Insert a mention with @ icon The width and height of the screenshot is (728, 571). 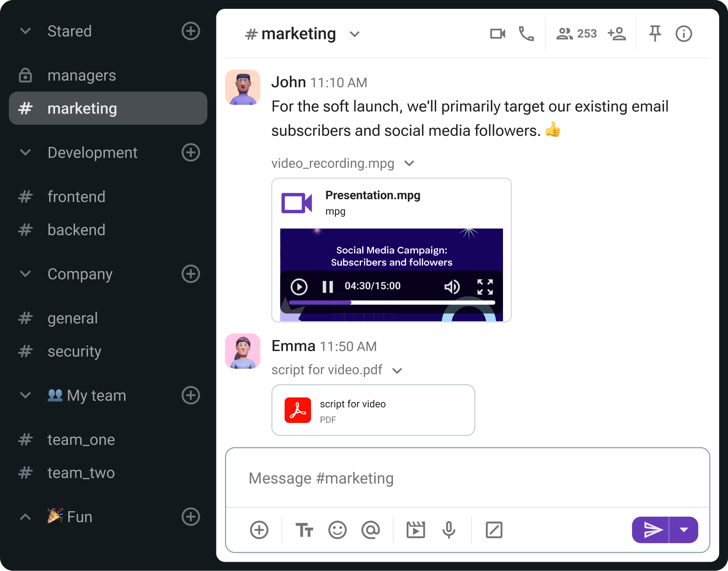[370, 530]
